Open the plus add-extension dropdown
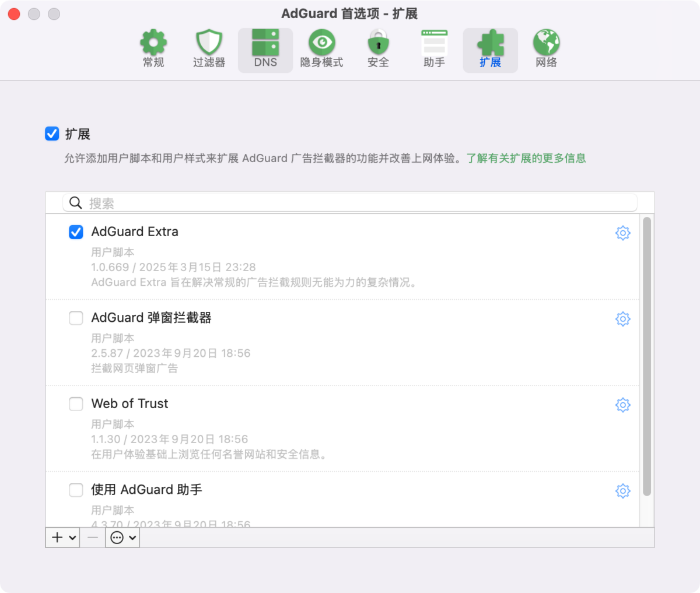Screen dimensions: 700x593 click(x=64, y=538)
